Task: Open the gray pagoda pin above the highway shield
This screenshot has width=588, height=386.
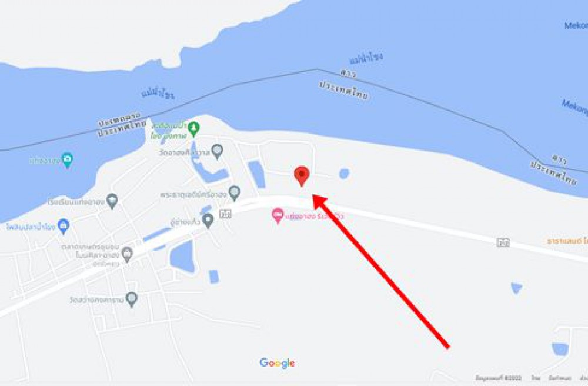Action: (235, 194)
